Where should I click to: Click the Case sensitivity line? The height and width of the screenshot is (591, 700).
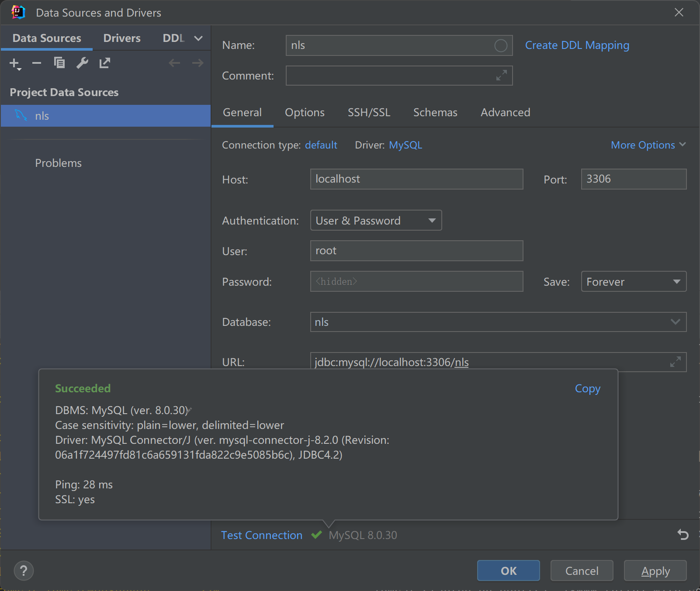[170, 425]
